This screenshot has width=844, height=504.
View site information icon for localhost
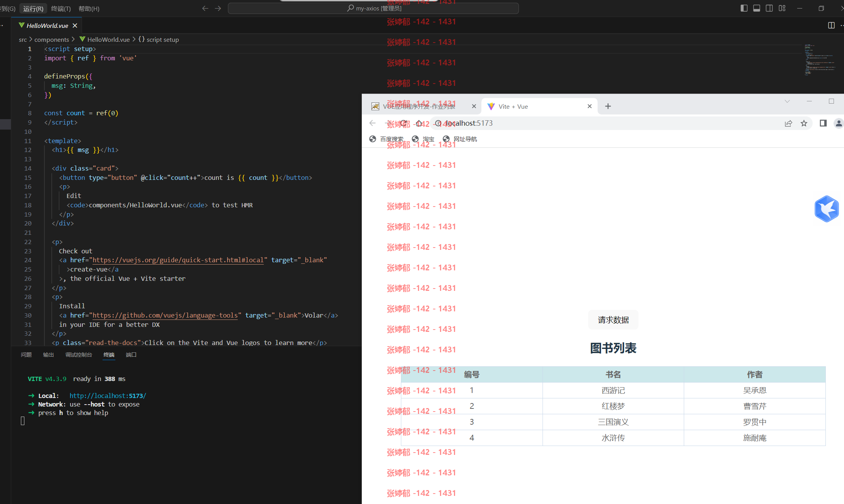point(438,123)
